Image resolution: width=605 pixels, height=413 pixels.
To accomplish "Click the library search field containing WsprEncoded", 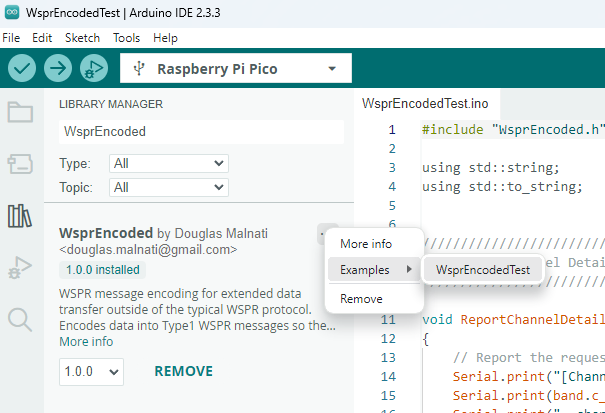I will tap(200, 131).
